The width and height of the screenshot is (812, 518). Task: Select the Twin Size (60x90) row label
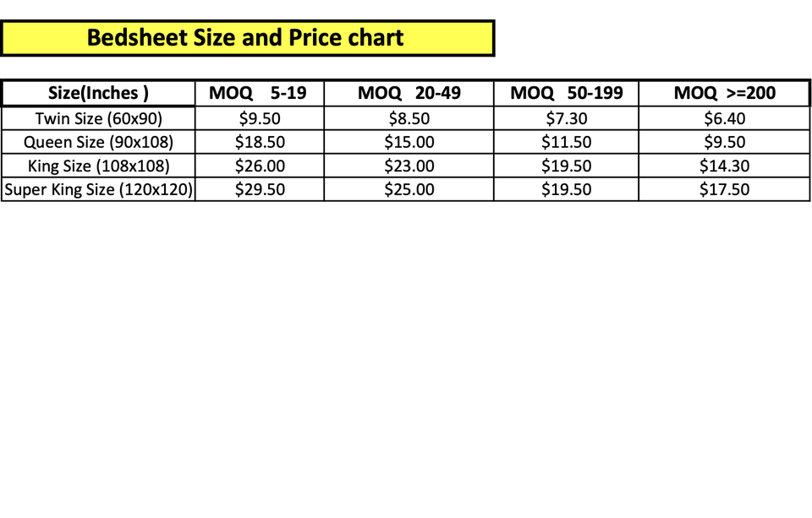[98, 118]
